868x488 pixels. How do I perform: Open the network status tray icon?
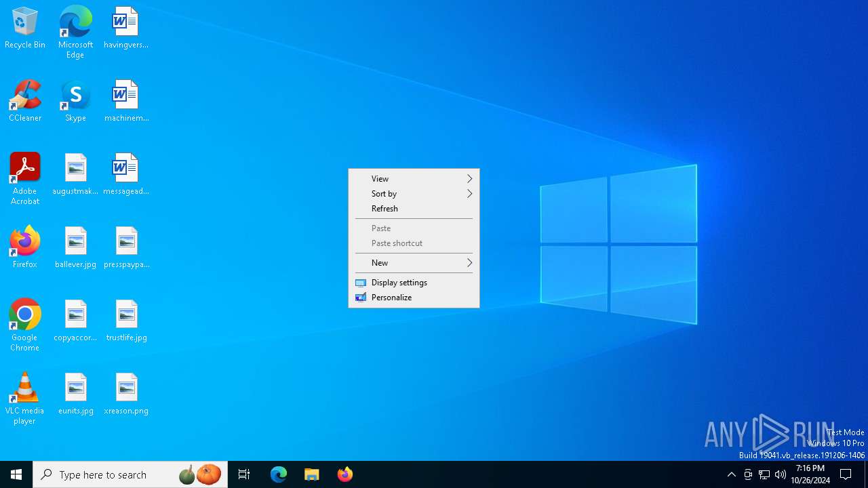click(764, 474)
